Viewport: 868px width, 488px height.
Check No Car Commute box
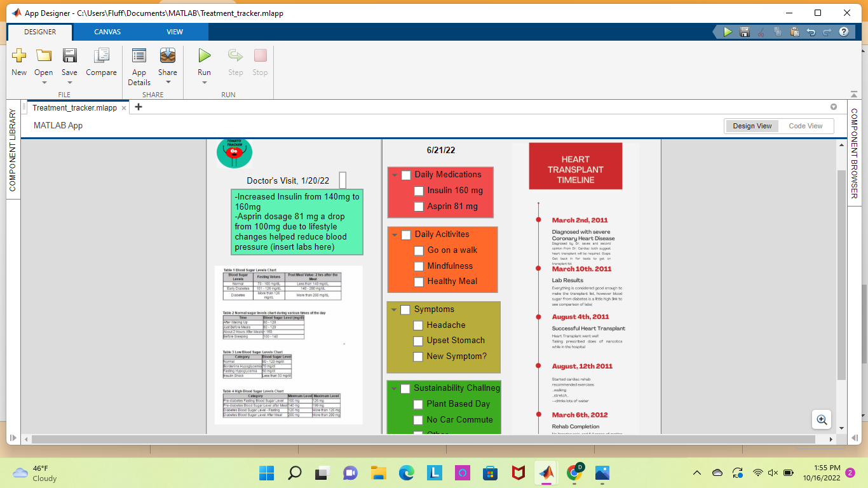[418, 420]
